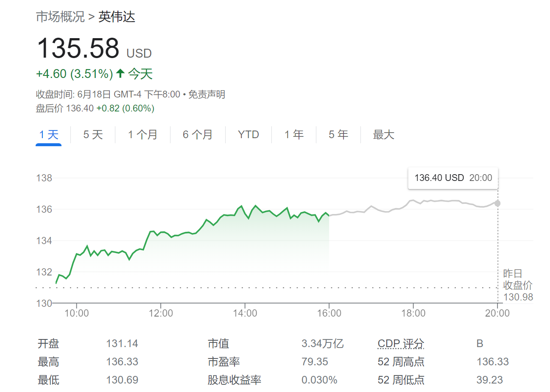The height and width of the screenshot is (392, 550).
Task: Click the 52 周高点 value 136.33
Action: click(x=492, y=361)
